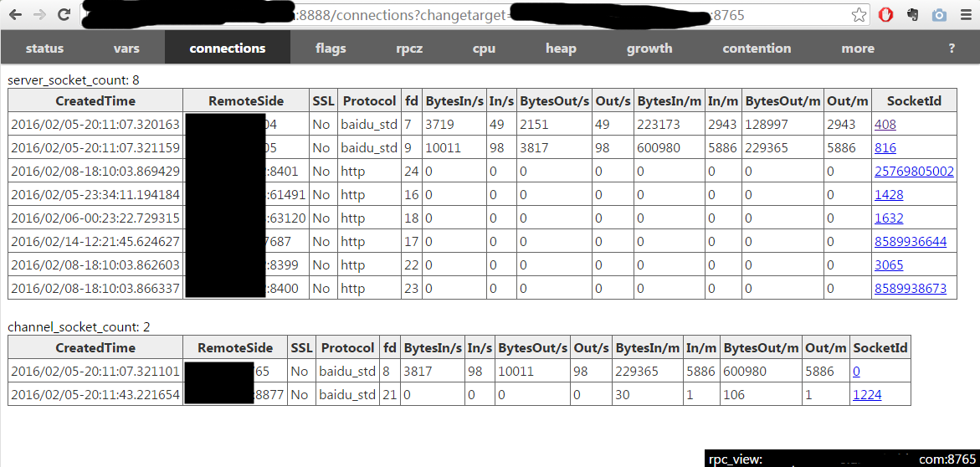
Task: Reload the current page
Action: 64,15
